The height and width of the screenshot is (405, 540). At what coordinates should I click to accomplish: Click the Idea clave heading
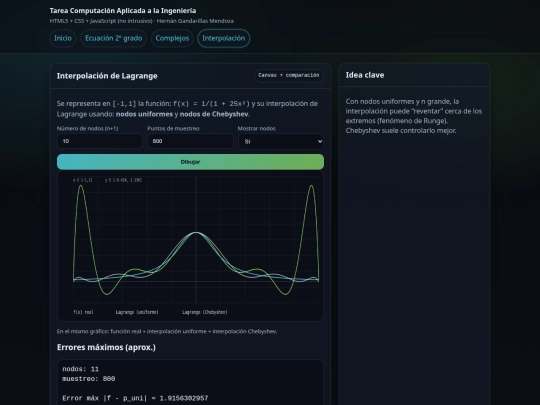coord(365,75)
